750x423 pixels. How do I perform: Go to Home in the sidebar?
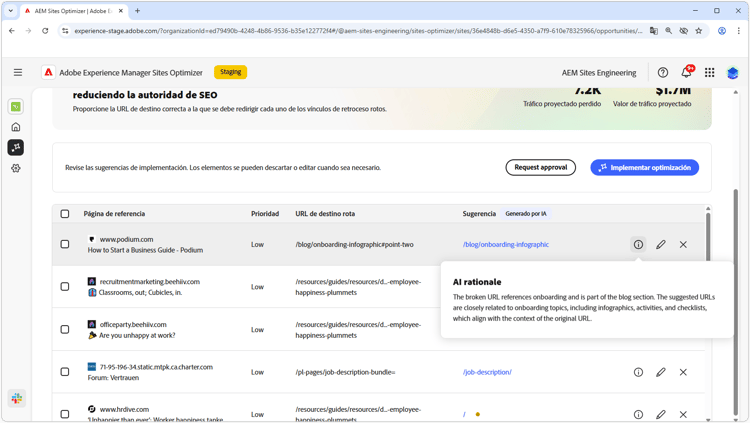click(x=16, y=127)
